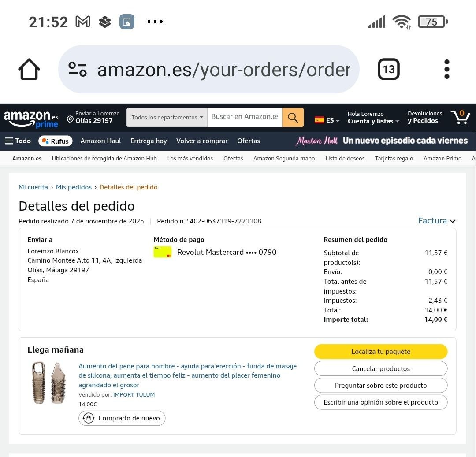
Task: Go to Amazon Haul in navigation bar
Action: tap(100, 141)
